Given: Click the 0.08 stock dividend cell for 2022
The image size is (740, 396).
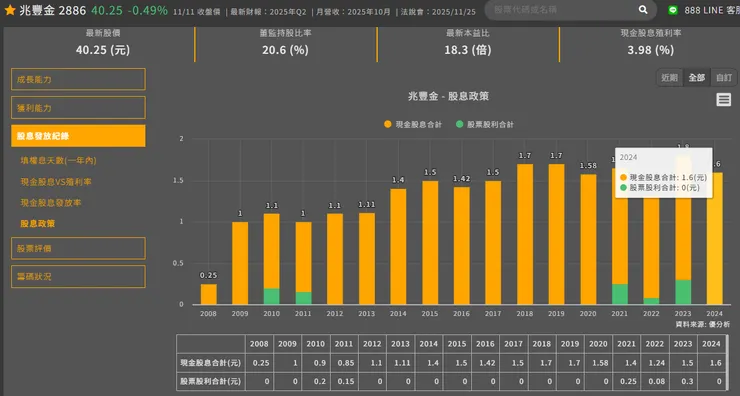Looking at the screenshot, I should pyautogui.click(x=655, y=381).
